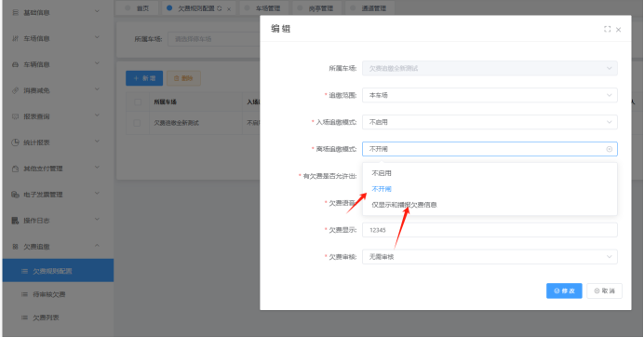Click the 取消 button in the dialog
This screenshot has width=644, height=338.
pos(604,291)
